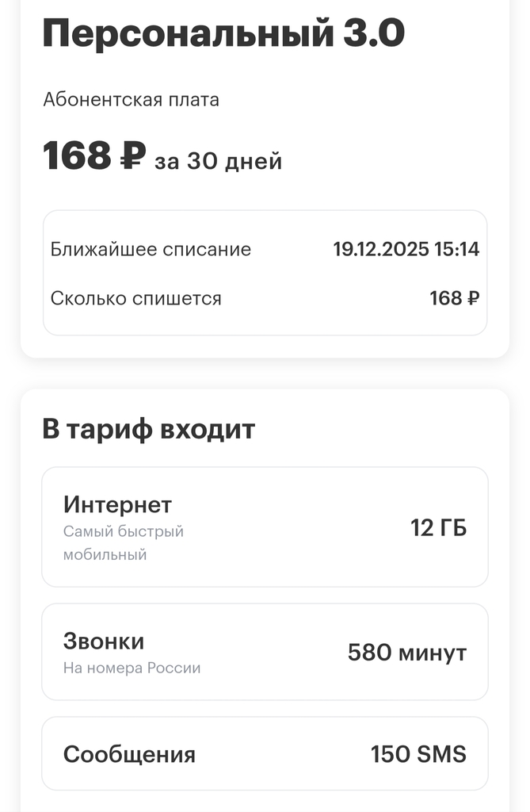530x812 pixels.
Task: Click the Сообщения title text
Action: tap(129, 753)
